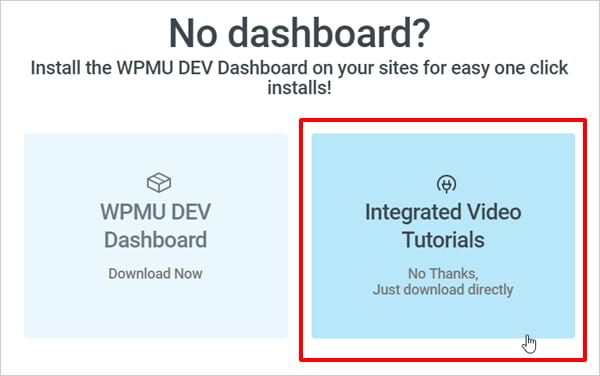This screenshot has height=376, width=600.
Task: Click the 'Install the WPMU DEV Dashboard' description text
Action: coord(299,78)
